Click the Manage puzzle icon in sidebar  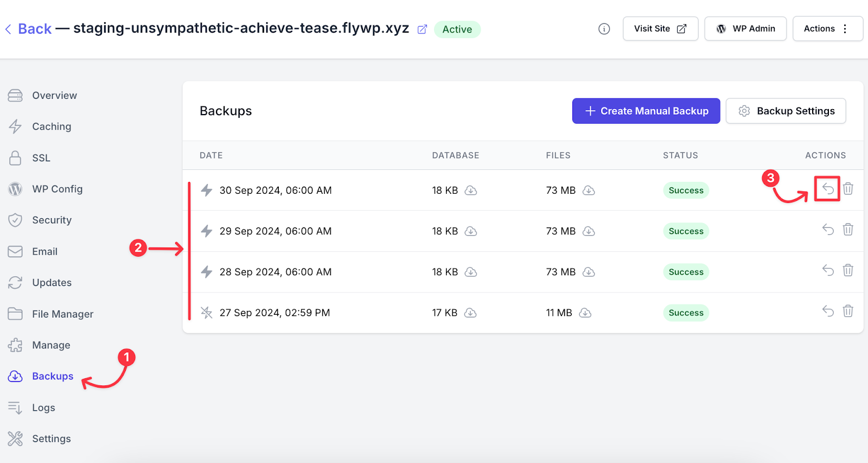[x=15, y=345]
